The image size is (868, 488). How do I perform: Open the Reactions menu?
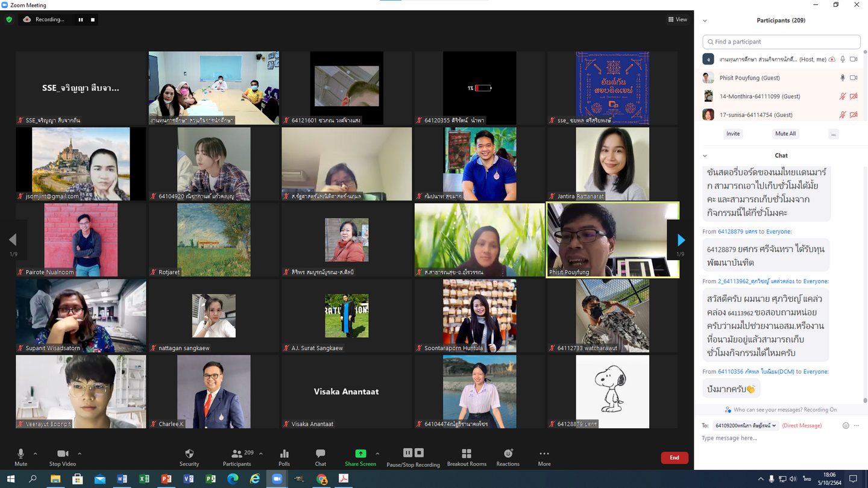508,457
